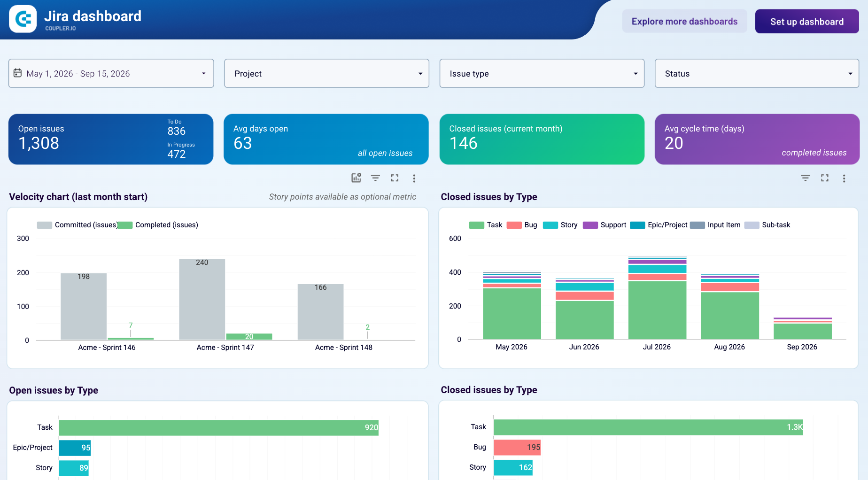Image resolution: width=868 pixels, height=480 pixels.
Task: Expand Closed issues chart to fullscreen
Action: (824, 178)
